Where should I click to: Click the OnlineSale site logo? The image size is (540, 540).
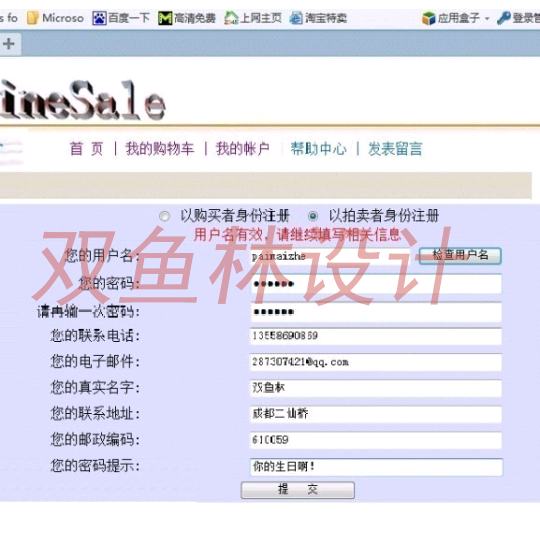click(x=83, y=101)
